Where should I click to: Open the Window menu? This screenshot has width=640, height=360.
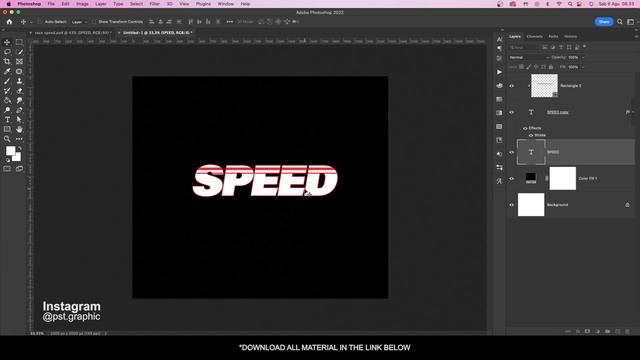tap(226, 4)
